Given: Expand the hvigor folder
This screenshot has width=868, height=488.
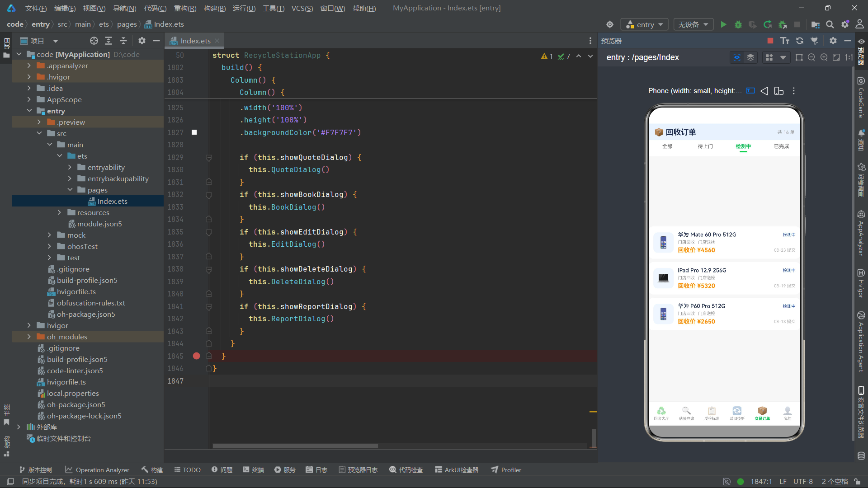Looking at the screenshot, I should pyautogui.click(x=29, y=325).
